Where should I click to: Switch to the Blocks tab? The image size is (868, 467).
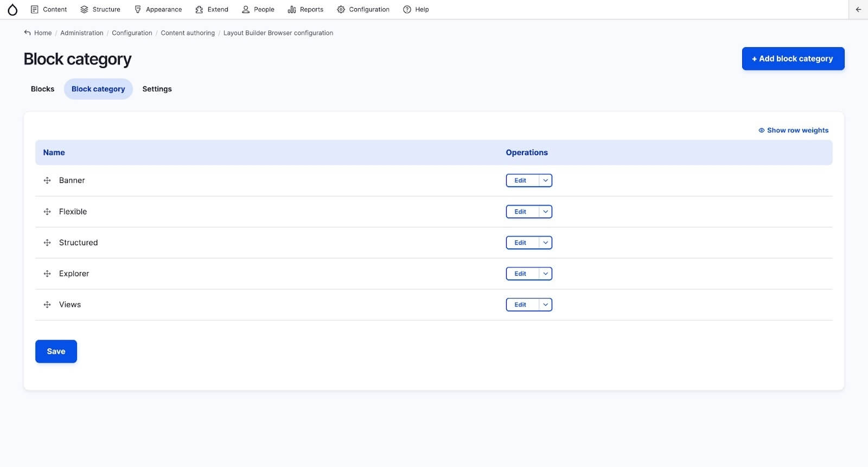pos(42,89)
